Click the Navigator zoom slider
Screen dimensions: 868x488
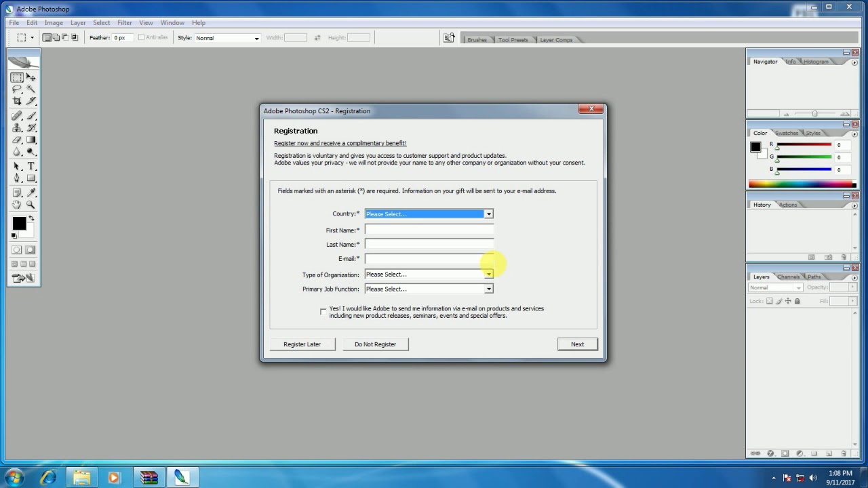tap(815, 114)
